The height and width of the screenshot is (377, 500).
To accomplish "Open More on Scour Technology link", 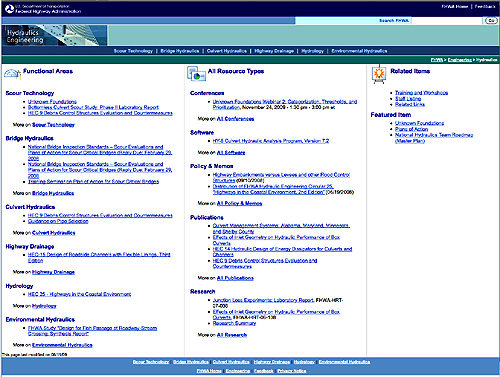I will click(x=53, y=125).
